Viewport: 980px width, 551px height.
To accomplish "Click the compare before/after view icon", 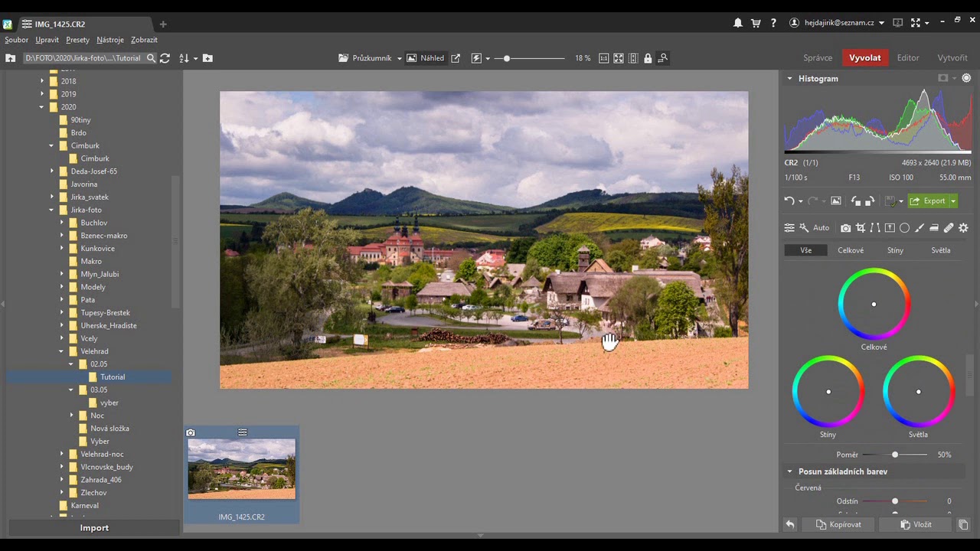I will (633, 58).
